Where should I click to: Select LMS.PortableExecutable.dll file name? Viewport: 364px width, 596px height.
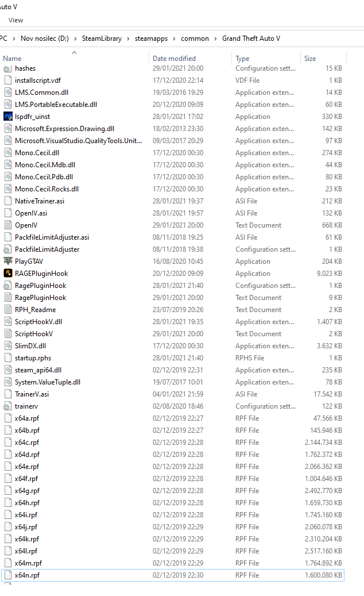(56, 105)
